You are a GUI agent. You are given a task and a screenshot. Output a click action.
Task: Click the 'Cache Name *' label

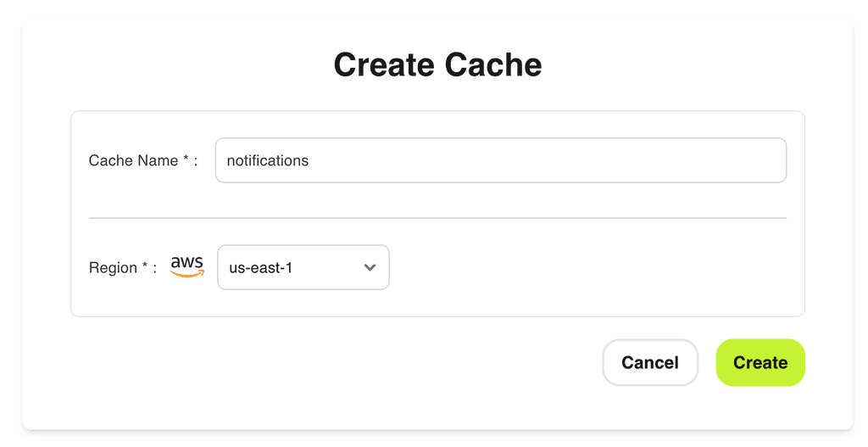(x=134, y=160)
